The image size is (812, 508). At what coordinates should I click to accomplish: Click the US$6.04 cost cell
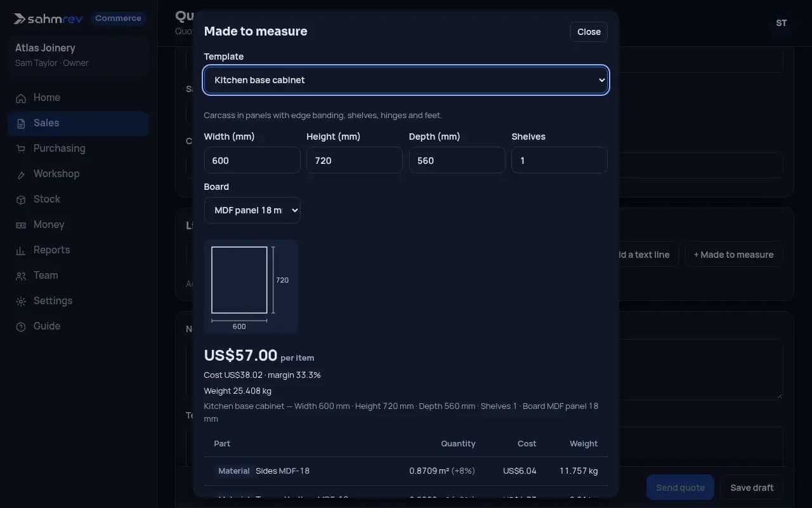pos(520,471)
